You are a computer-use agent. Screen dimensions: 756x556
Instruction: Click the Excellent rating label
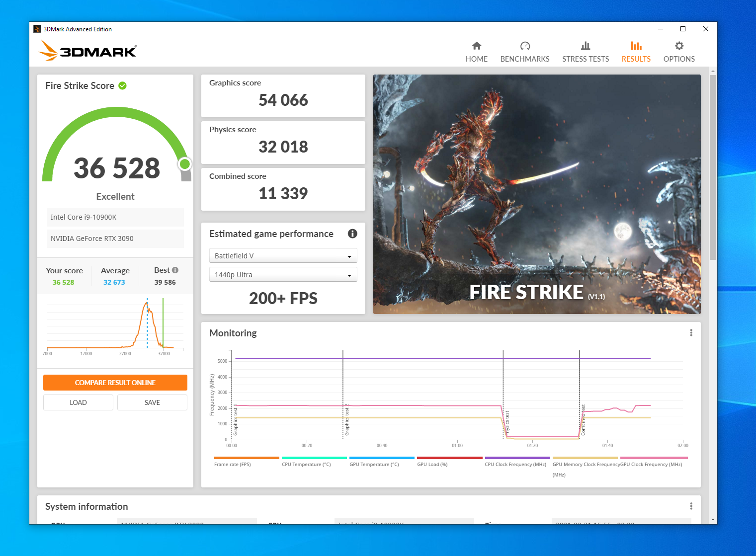tap(115, 196)
